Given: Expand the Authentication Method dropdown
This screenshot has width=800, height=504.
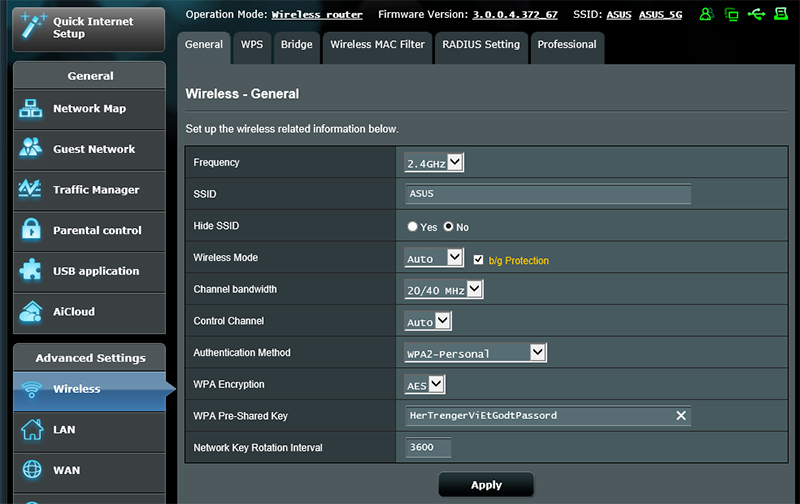Looking at the screenshot, I should (475, 353).
